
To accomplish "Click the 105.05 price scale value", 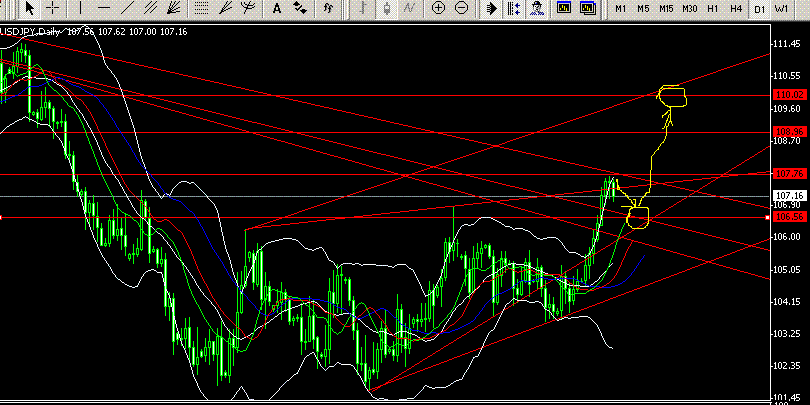I will point(788,269).
